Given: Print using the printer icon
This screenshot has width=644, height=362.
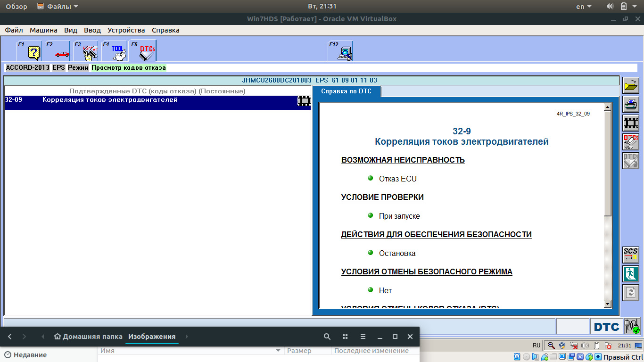Looking at the screenshot, I should (x=631, y=104).
